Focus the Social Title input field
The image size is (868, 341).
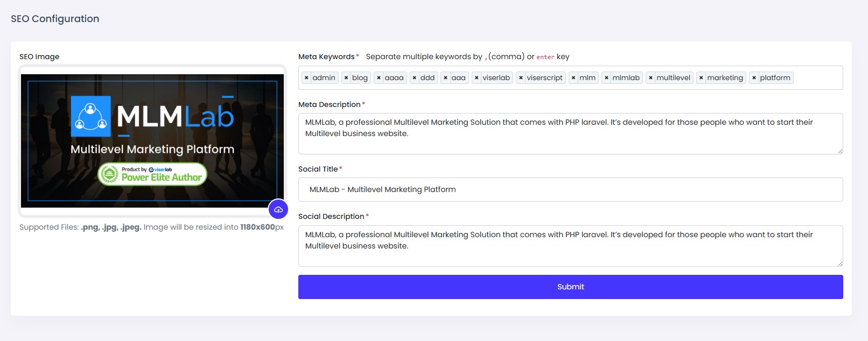pyautogui.click(x=571, y=189)
